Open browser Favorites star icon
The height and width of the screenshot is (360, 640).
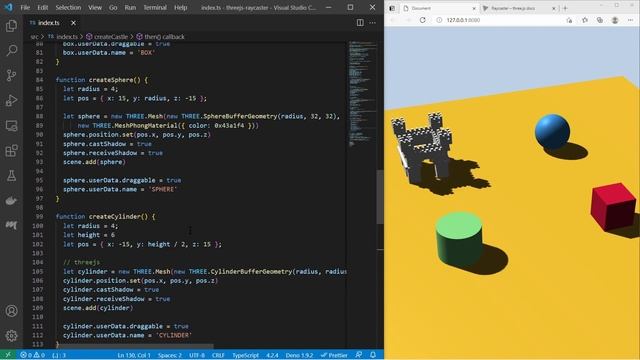coord(585,20)
